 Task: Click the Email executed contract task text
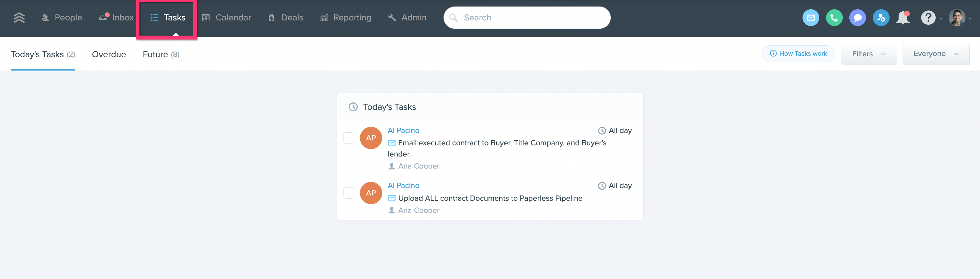(497, 148)
